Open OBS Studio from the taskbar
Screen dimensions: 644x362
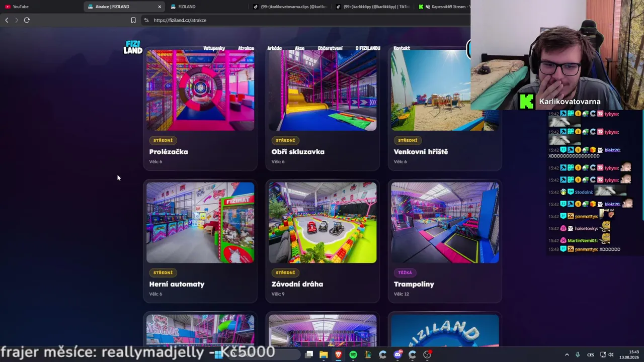[x=427, y=354]
